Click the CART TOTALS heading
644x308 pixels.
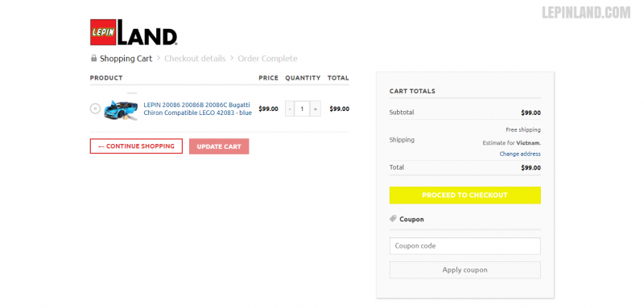click(x=412, y=91)
